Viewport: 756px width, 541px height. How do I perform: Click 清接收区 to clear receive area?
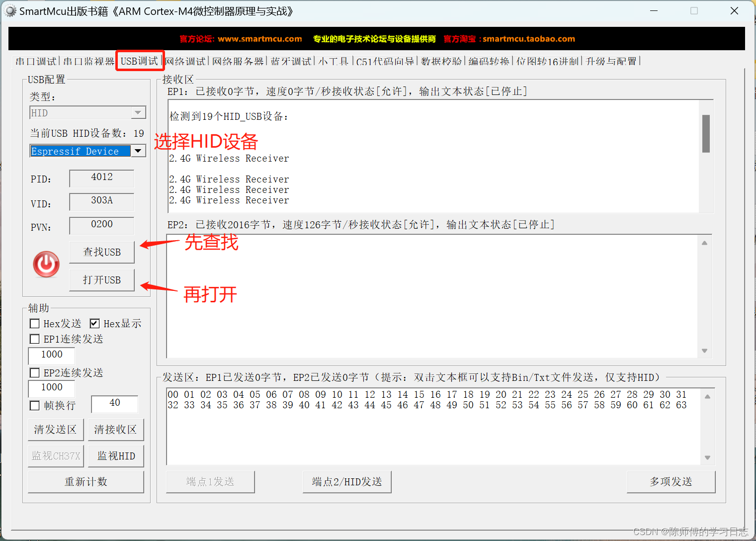coord(115,429)
